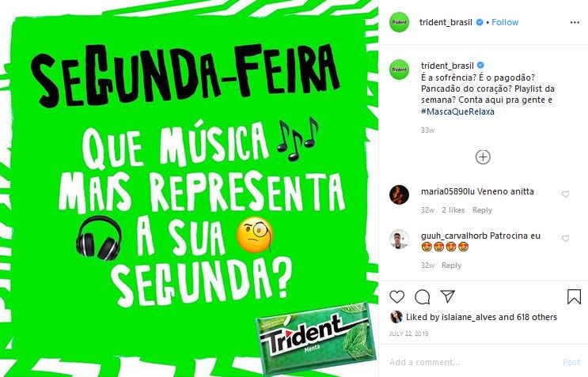Viewport: 588px width, 377px height.
Task: Like maria05890lu's comment heart
Action: click(566, 194)
